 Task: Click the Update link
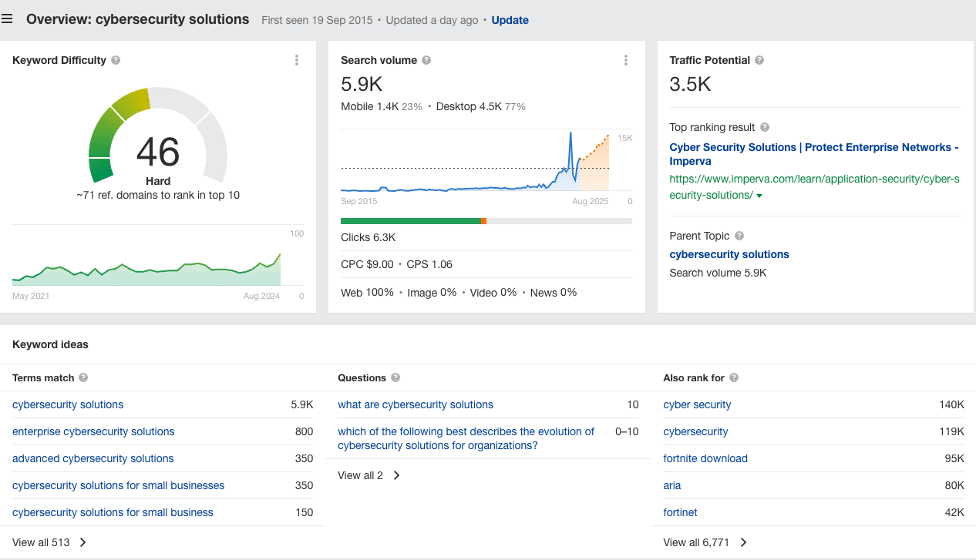[510, 20]
